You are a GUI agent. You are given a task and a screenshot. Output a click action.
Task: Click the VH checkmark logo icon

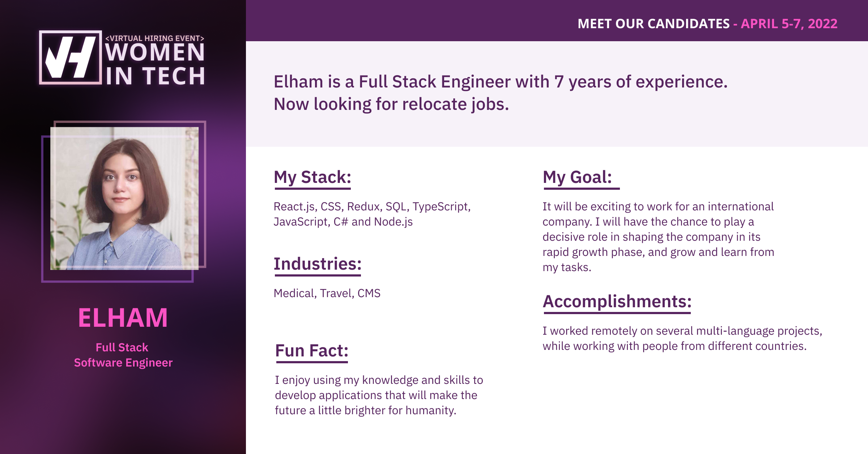[70, 57]
